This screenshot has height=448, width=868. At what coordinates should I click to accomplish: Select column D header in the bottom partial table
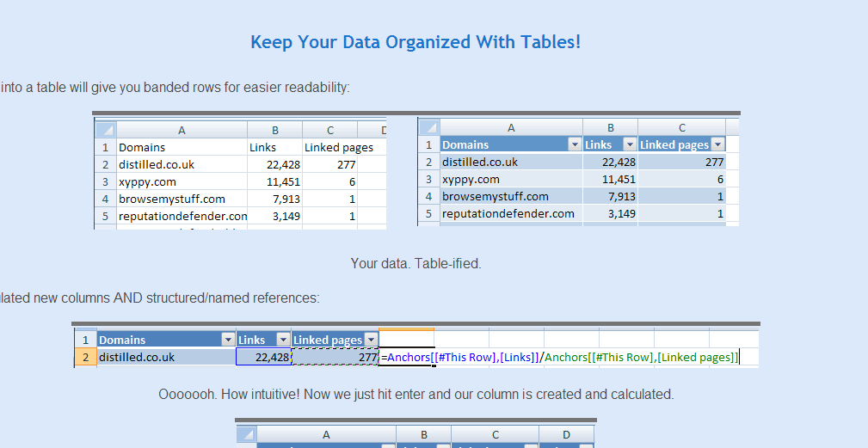click(x=566, y=435)
